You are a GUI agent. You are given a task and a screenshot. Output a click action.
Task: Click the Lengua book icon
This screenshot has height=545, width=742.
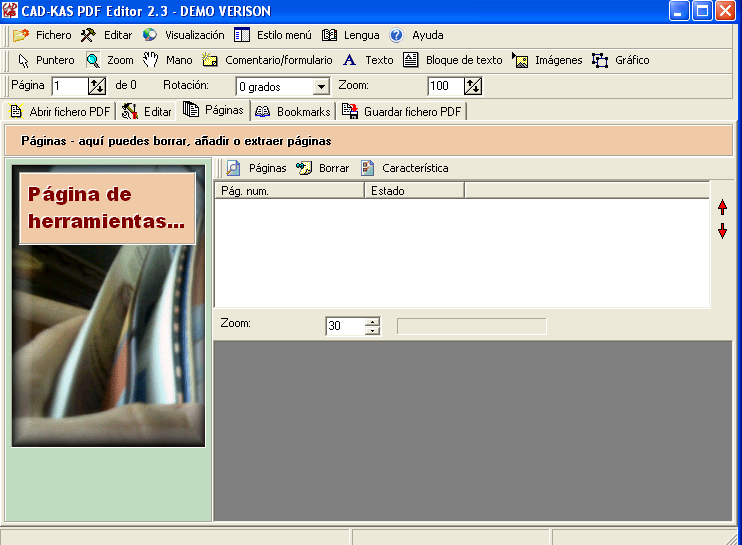click(329, 35)
